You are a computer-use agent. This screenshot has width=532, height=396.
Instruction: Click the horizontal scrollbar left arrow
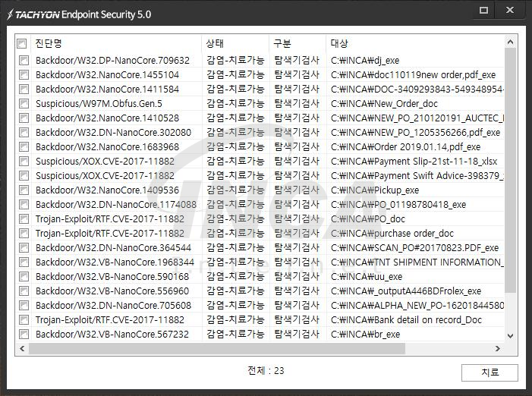(x=23, y=348)
